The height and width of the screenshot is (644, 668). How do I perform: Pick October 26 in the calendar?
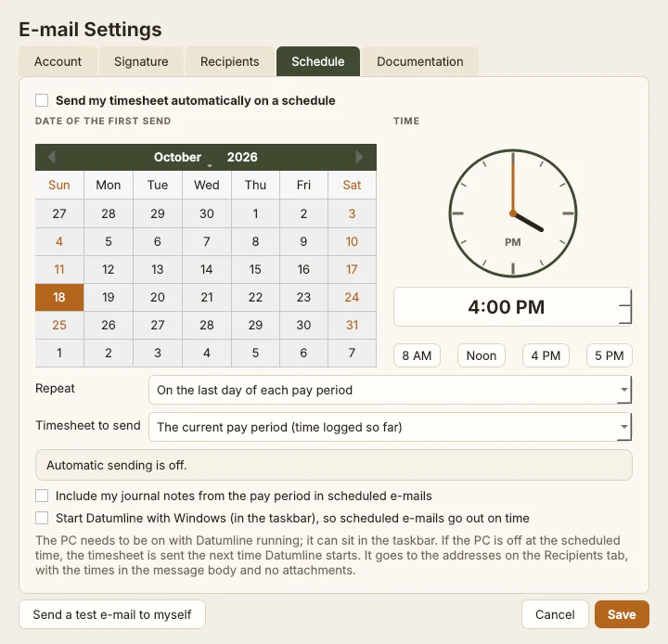(x=109, y=325)
